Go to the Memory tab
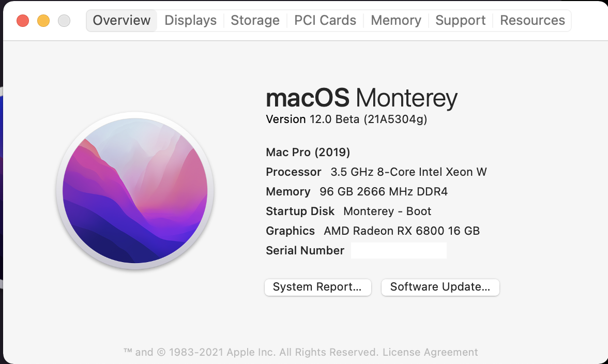Image resolution: width=608 pixels, height=364 pixels. [396, 21]
